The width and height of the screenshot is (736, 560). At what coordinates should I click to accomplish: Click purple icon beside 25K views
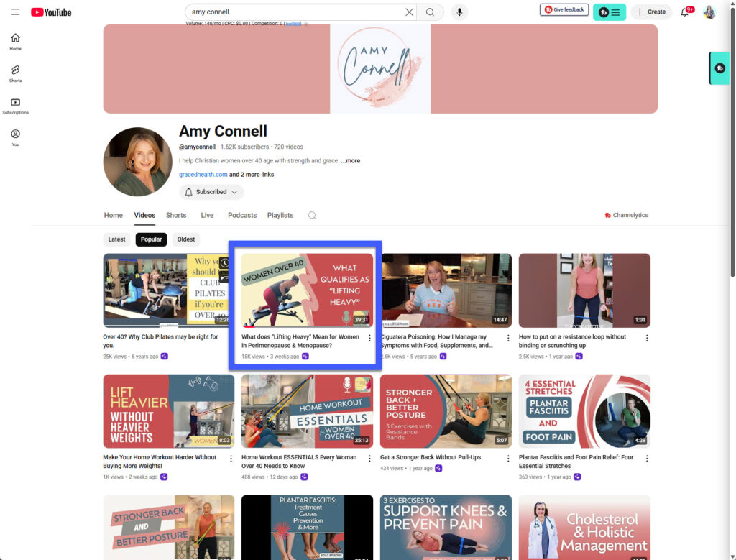point(165,357)
